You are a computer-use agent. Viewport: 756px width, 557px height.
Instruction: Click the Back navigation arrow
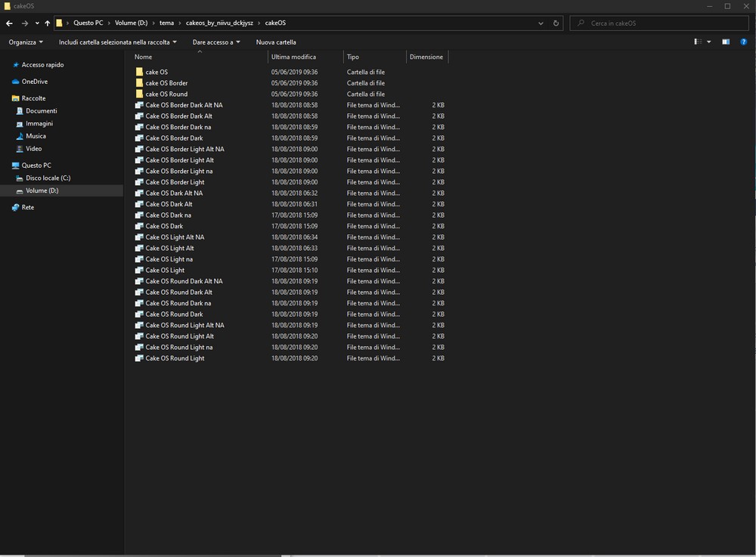coord(9,23)
